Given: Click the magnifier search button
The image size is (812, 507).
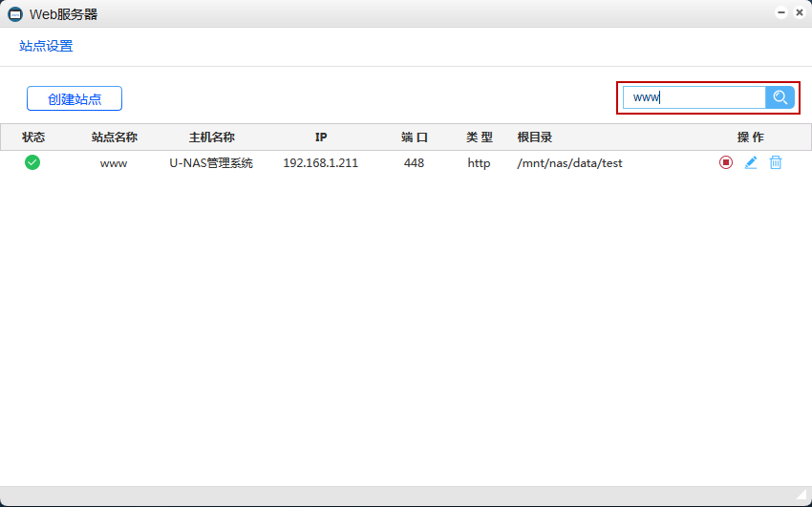Looking at the screenshot, I should tap(780, 97).
